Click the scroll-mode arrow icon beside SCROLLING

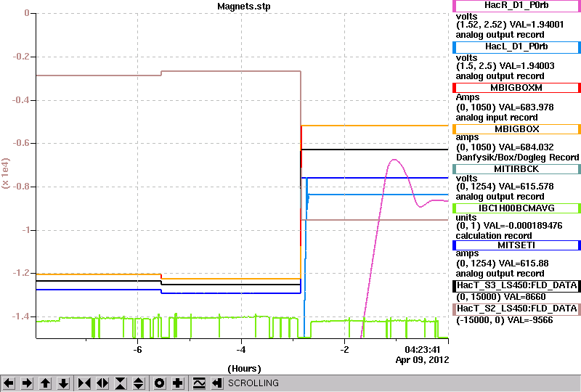(217, 383)
